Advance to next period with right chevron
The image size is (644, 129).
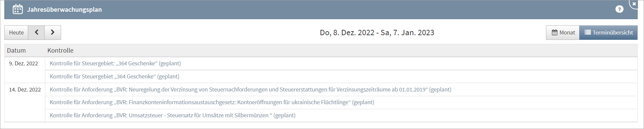tap(53, 33)
